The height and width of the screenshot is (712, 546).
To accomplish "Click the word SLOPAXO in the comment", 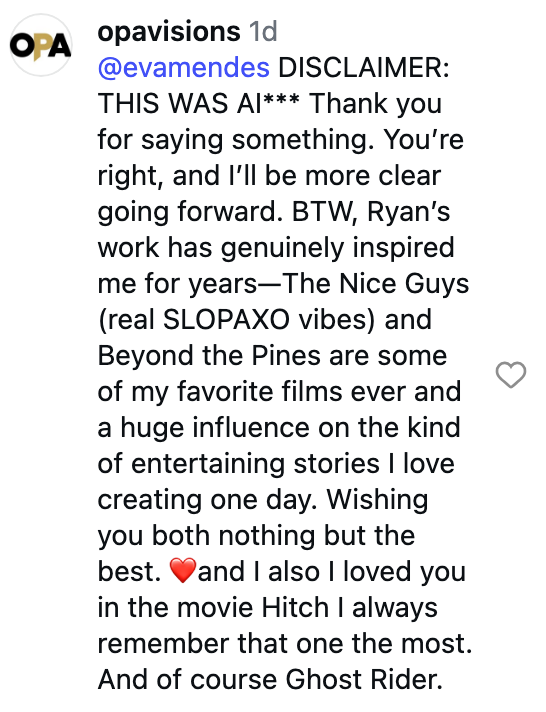I will click(x=226, y=319).
